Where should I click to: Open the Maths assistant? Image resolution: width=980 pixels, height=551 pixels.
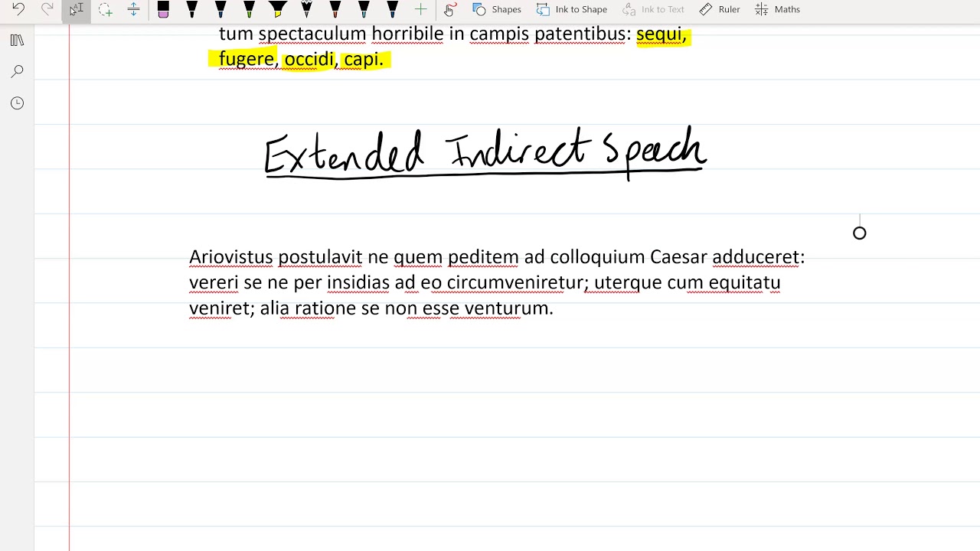[777, 9]
